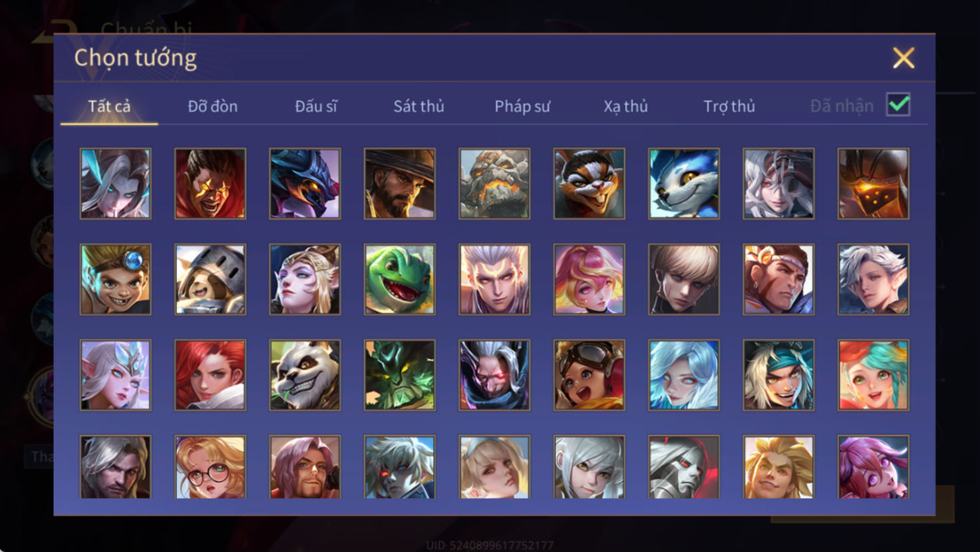Choose the hero with aviator goggles
980x552 pixels.
click(x=589, y=375)
